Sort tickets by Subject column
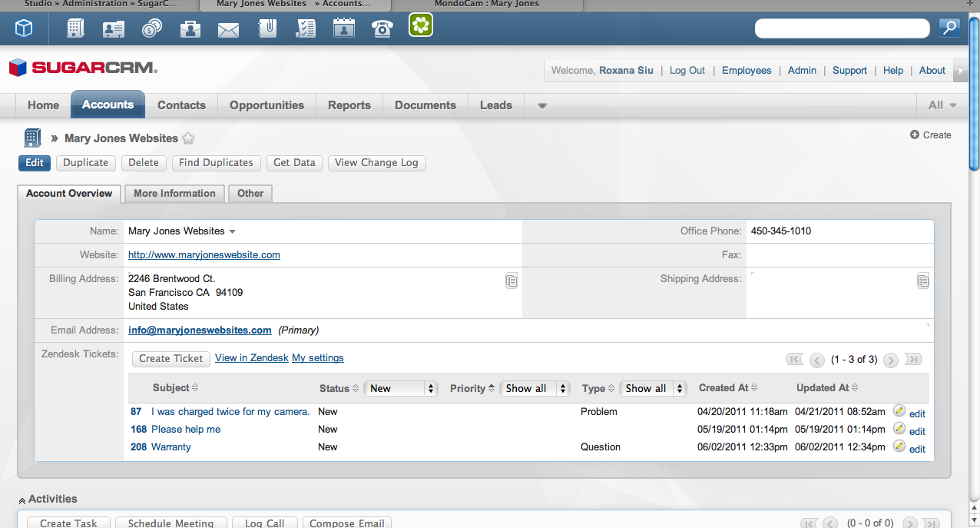 [x=175, y=388]
